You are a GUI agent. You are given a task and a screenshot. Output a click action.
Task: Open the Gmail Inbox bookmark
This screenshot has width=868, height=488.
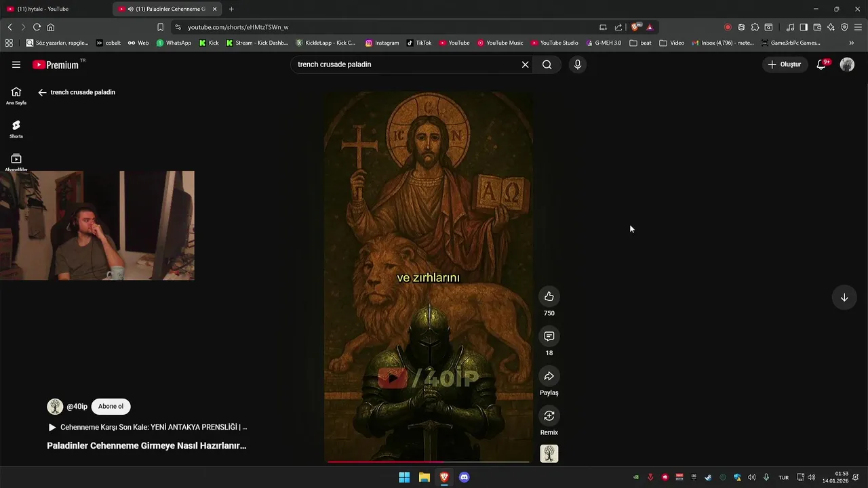pyautogui.click(x=723, y=43)
